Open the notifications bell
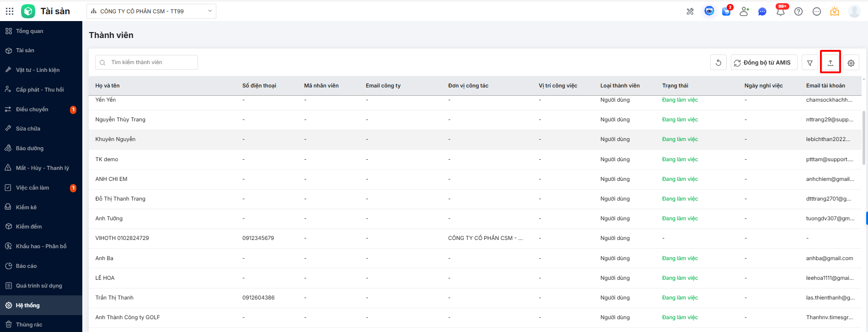The height and width of the screenshot is (332, 868). (780, 11)
